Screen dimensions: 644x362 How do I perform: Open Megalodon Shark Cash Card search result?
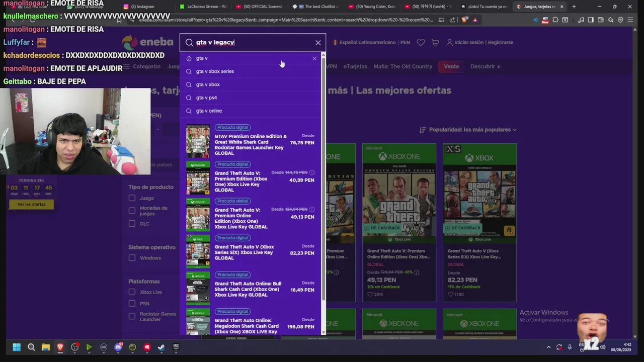pos(251,322)
